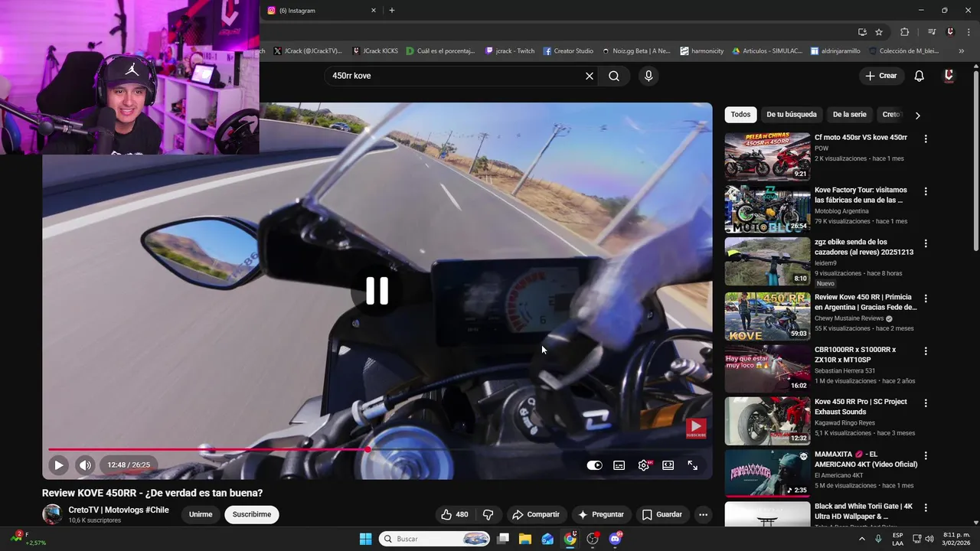Open options for zgz ebike senda video
This screenshot has width=980, height=551.
pyautogui.click(x=926, y=243)
